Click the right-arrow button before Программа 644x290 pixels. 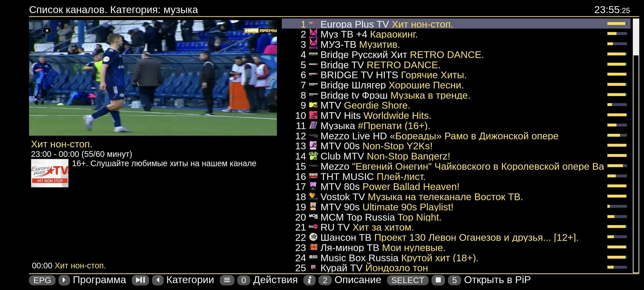(x=64, y=280)
